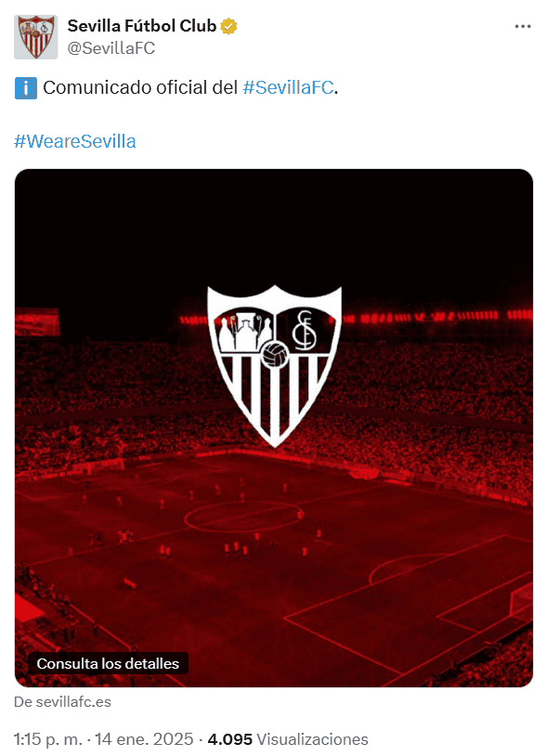Click the football in the crest's center

tap(275, 355)
